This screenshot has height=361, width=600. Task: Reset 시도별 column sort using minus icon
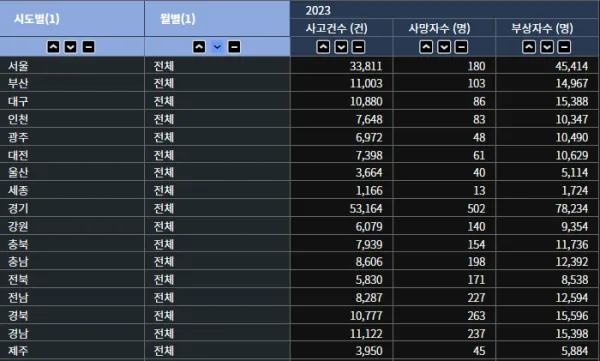(x=88, y=47)
